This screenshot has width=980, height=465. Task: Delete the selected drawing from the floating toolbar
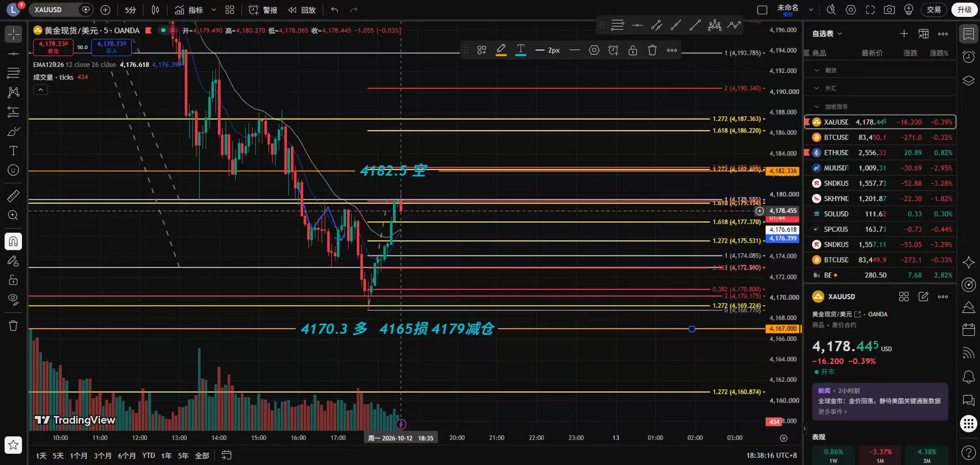(x=652, y=51)
